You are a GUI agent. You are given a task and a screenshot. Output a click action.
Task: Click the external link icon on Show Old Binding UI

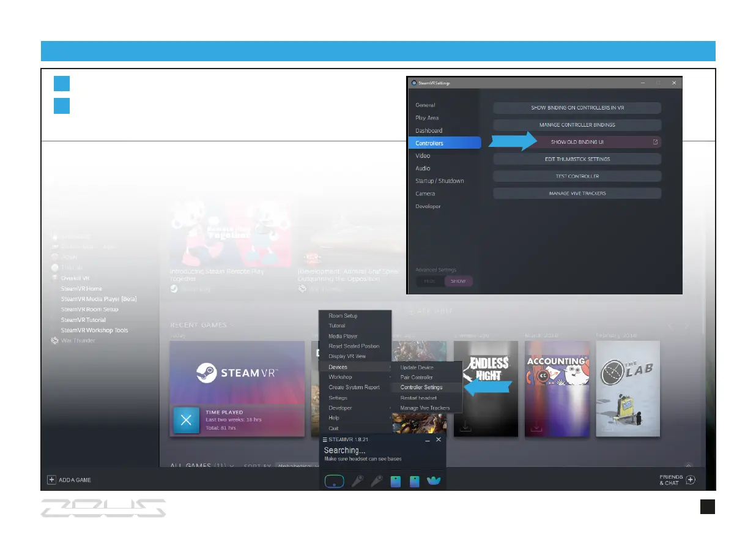[655, 142]
